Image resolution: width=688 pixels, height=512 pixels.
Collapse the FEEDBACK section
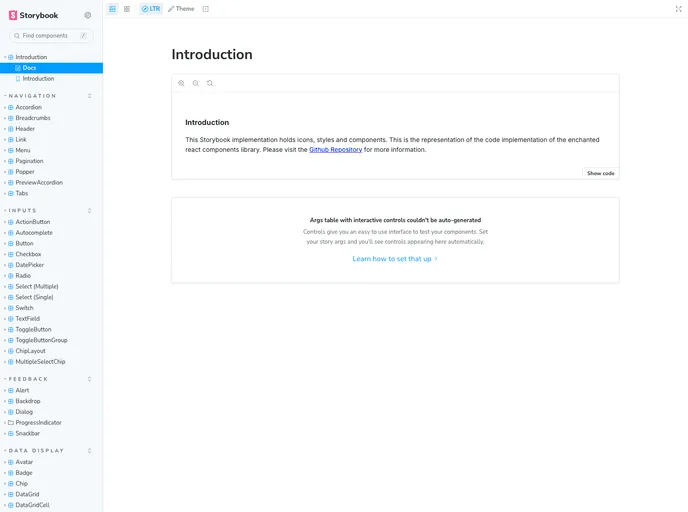click(28, 379)
